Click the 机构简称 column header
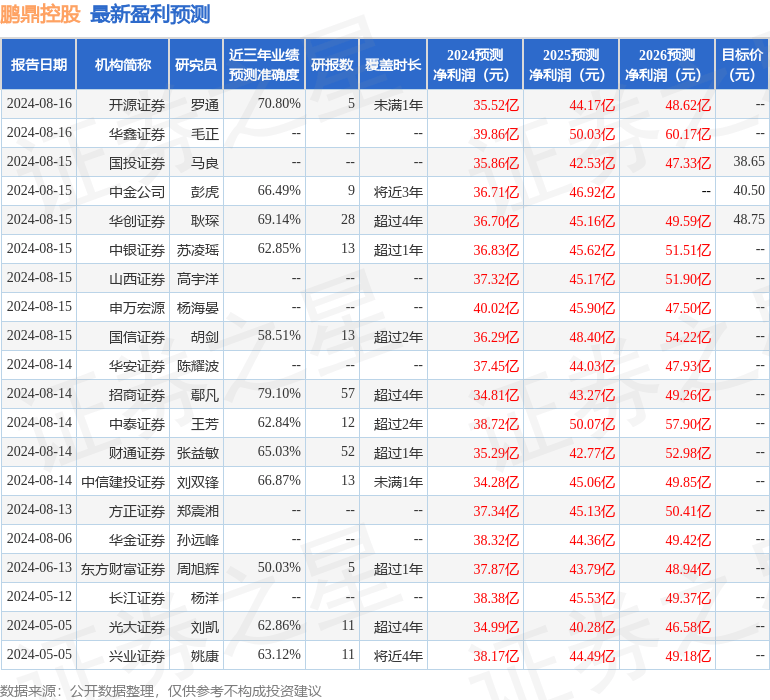 coord(123,64)
